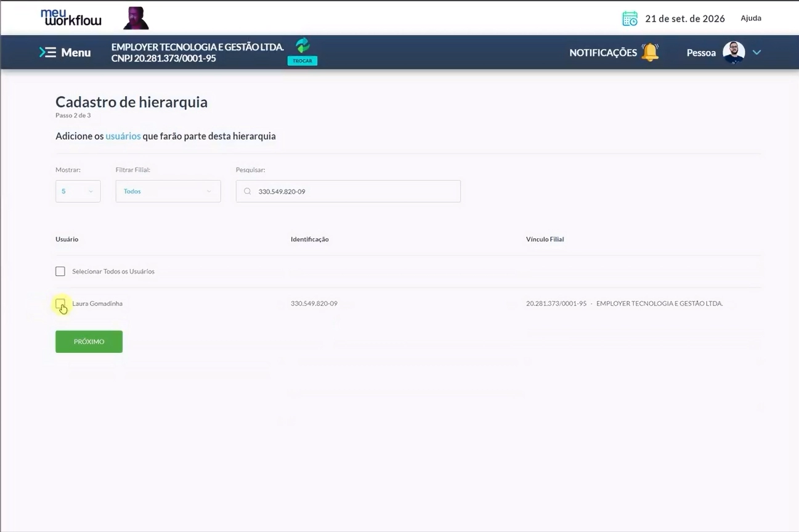The height and width of the screenshot is (532, 799).
Task: Open the Menu hamburger icon
Action: [47, 52]
